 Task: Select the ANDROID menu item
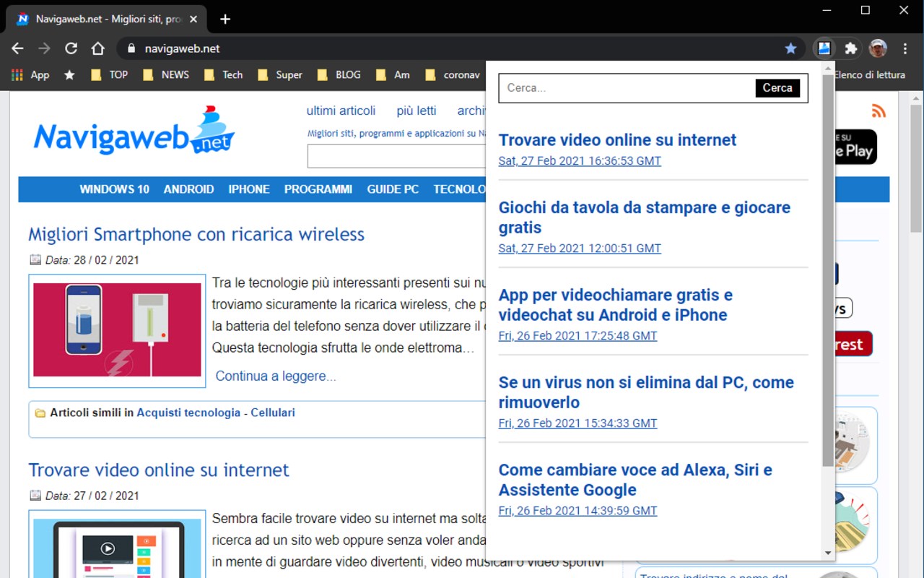pos(188,189)
